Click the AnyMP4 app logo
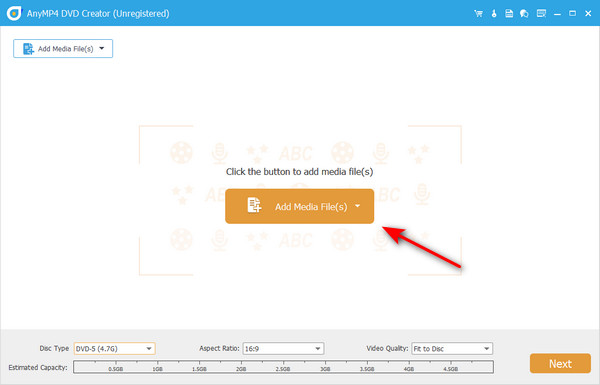Screen dimensions: 600x385 pos(14,13)
